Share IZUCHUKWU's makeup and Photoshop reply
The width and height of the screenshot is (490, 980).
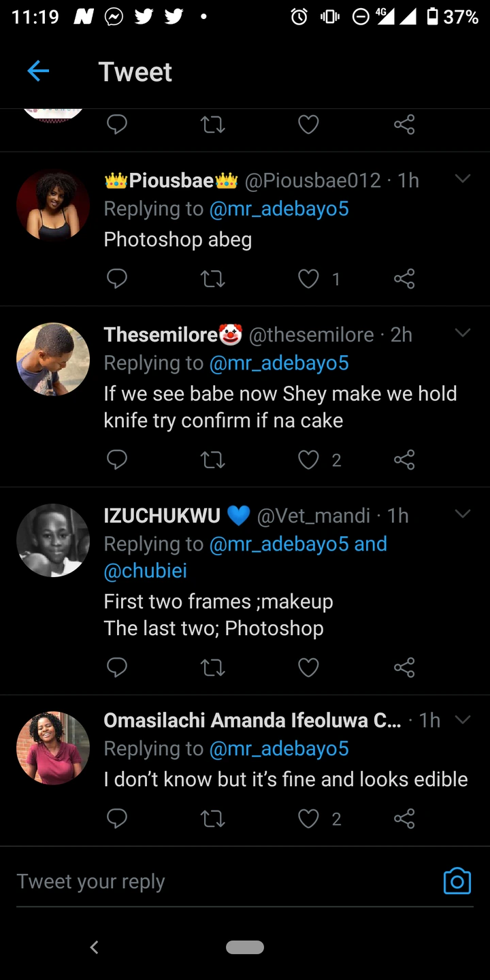point(404,668)
